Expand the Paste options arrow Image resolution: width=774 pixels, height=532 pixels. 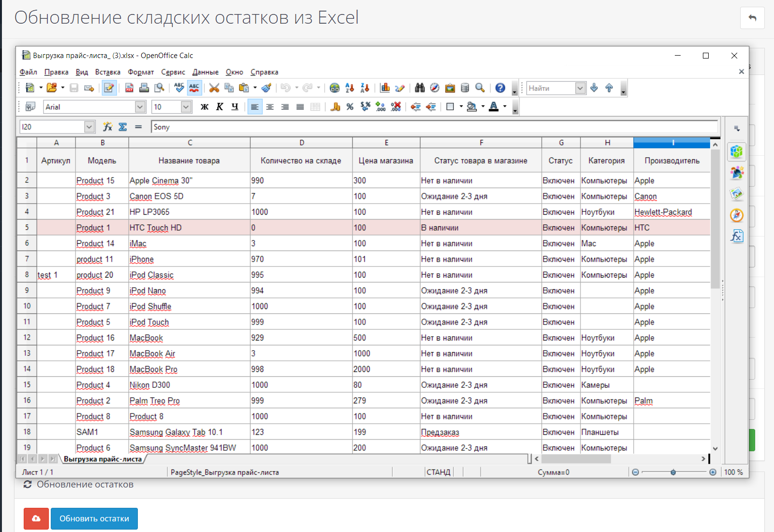(x=255, y=88)
